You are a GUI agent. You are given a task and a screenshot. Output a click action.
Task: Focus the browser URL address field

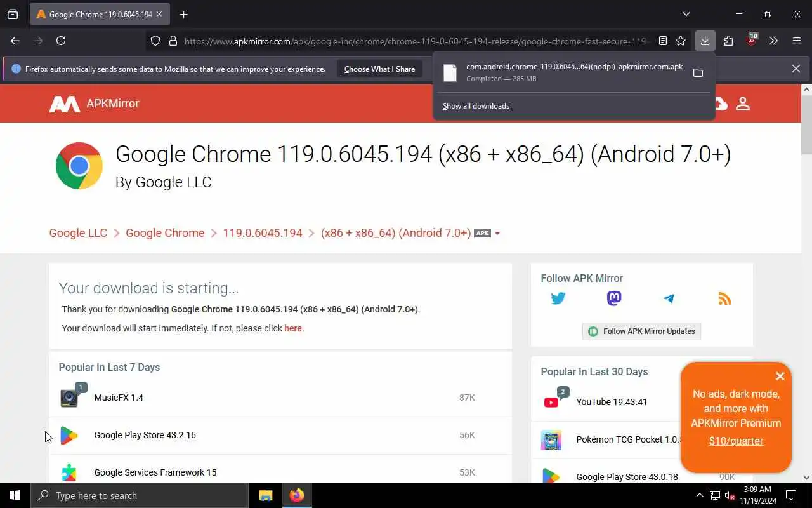click(x=416, y=41)
